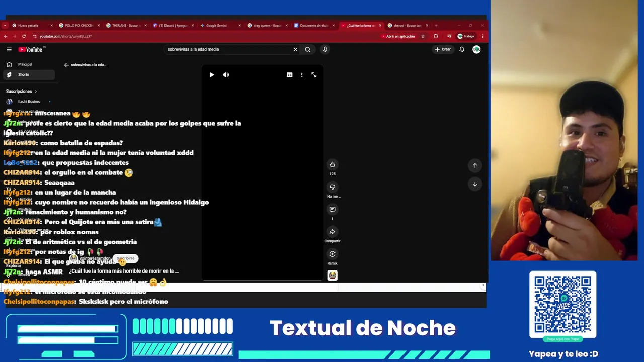Switch to the Nueva pestaña tab
Image resolution: width=644 pixels, height=362 pixels.
[x=31, y=25]
